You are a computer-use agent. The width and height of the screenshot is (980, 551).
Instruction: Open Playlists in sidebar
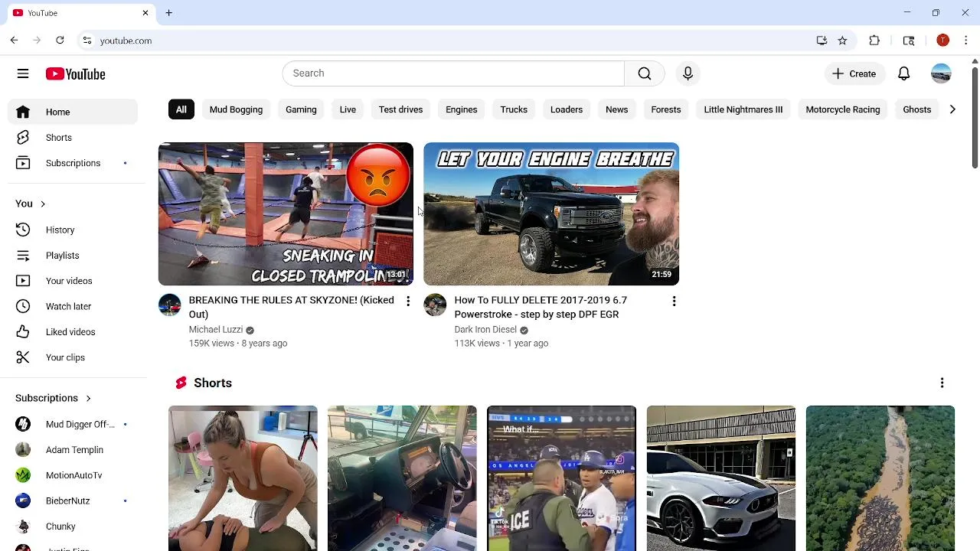73,256
